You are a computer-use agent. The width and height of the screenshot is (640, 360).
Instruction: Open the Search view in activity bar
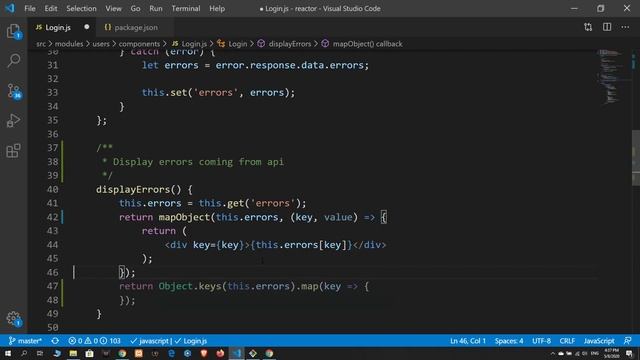pos(13,61)
